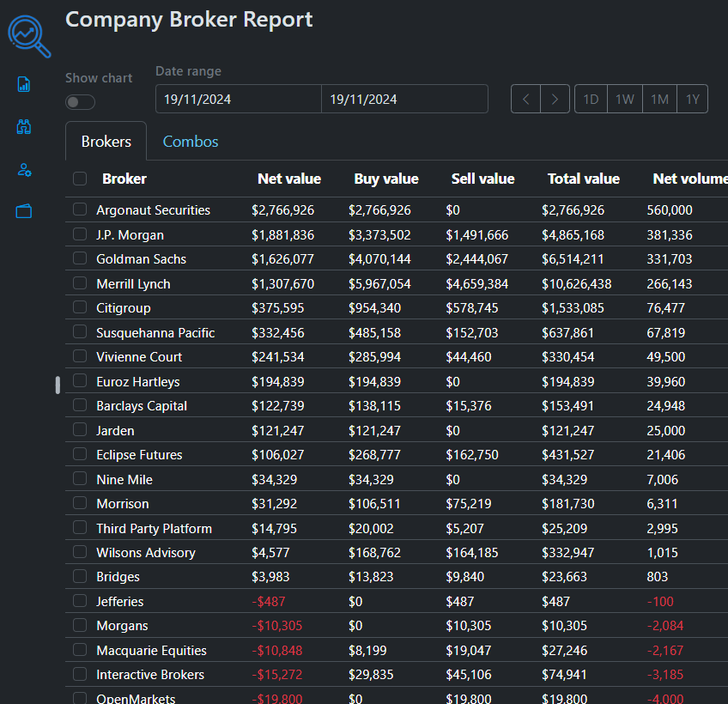This screenshot has width=728, height=704.
Task: Tick the select-all checkbox in header
Action: (80, 179)
